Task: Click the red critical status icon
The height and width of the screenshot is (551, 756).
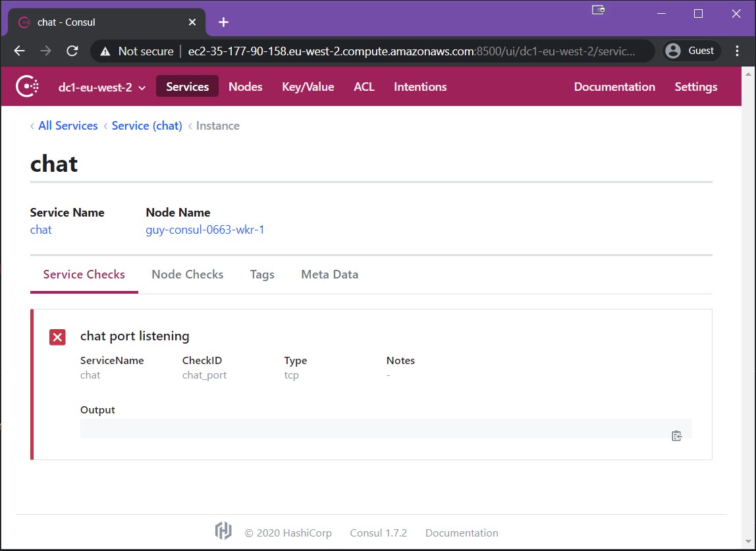Action: (x=57, y=337)
